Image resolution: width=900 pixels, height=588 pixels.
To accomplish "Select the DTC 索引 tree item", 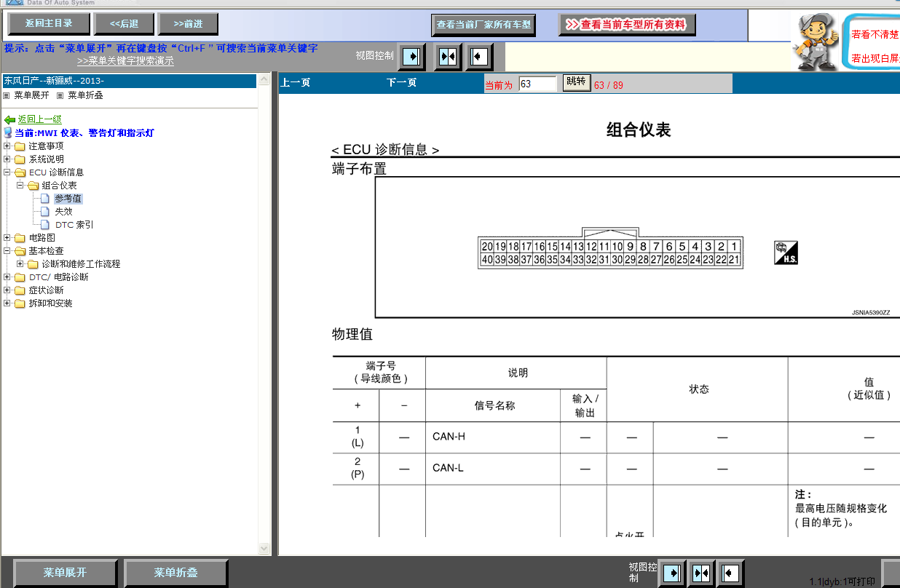I will coord(74,225).
